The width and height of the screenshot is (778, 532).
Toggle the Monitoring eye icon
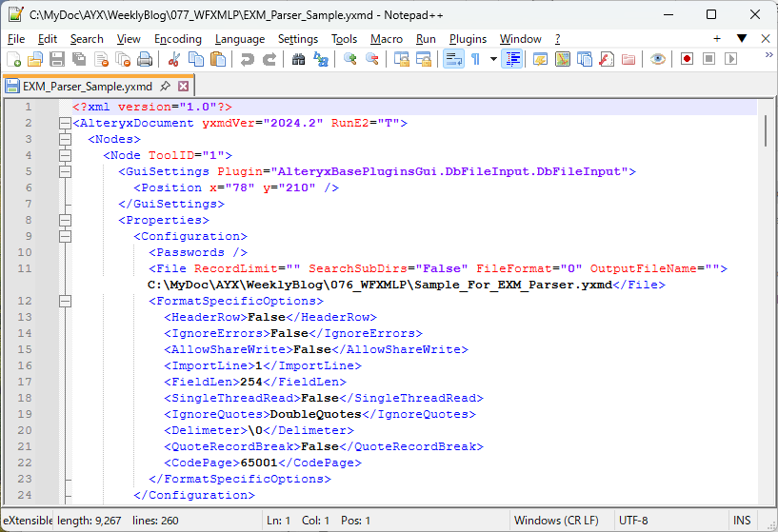click(x=657, y=59)
